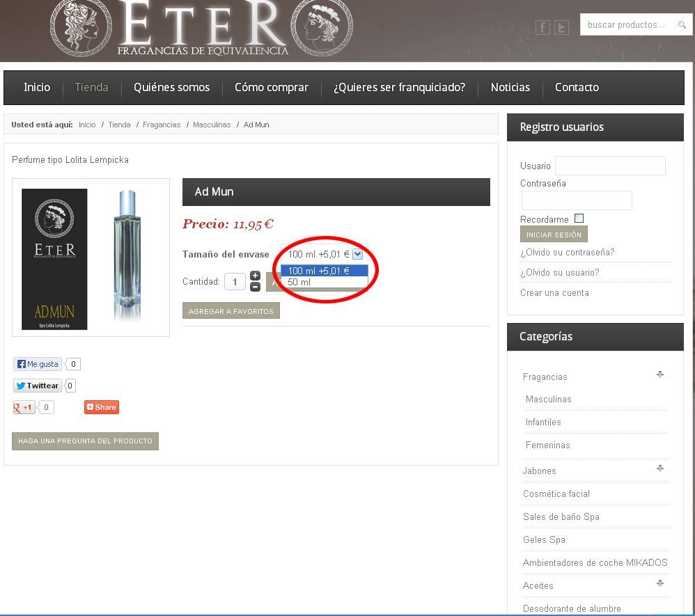Open the Infantiles category
Viewport: 695px width, 616px height.
543,422
